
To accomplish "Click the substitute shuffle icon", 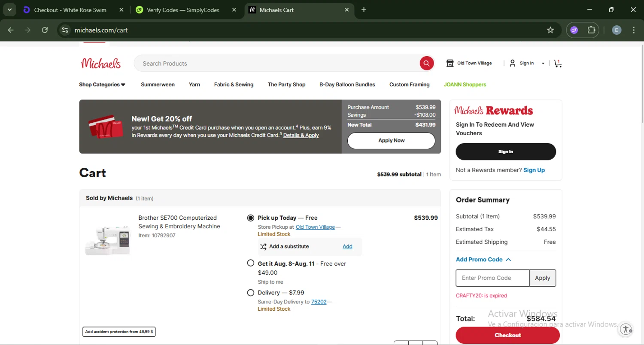I will pyautogui.click(x=263, y=247).
